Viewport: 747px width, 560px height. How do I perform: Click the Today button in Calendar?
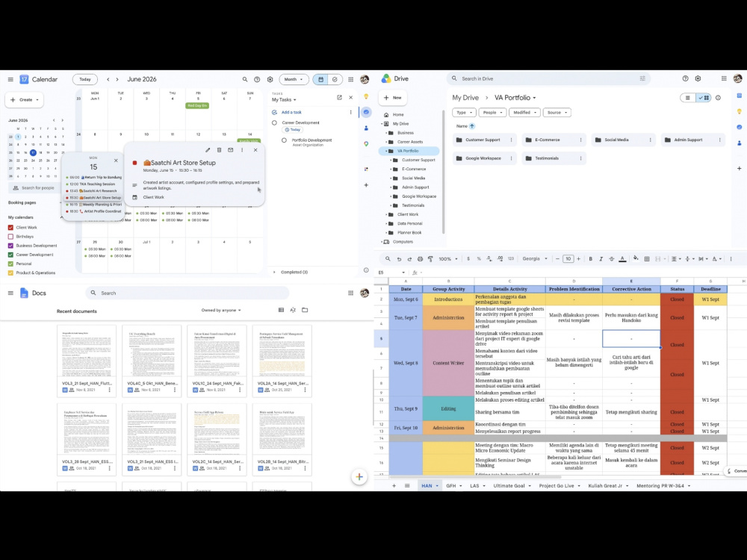(x=85, y=80)
